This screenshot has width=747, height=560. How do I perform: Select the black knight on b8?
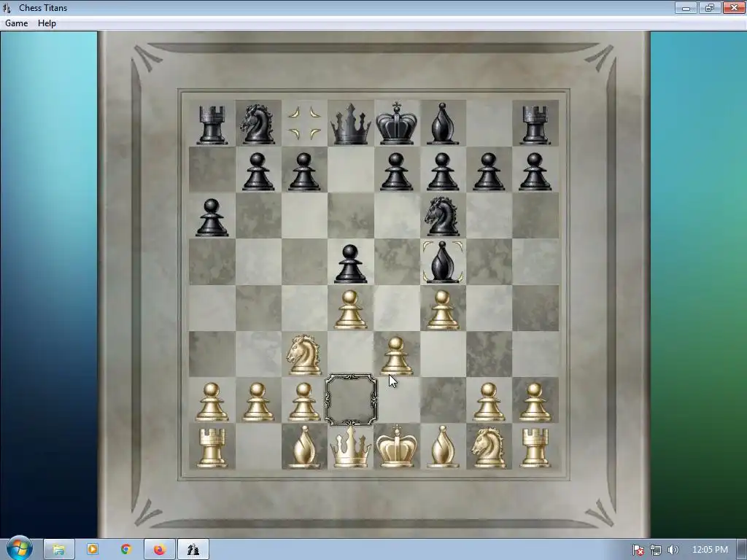258,124
